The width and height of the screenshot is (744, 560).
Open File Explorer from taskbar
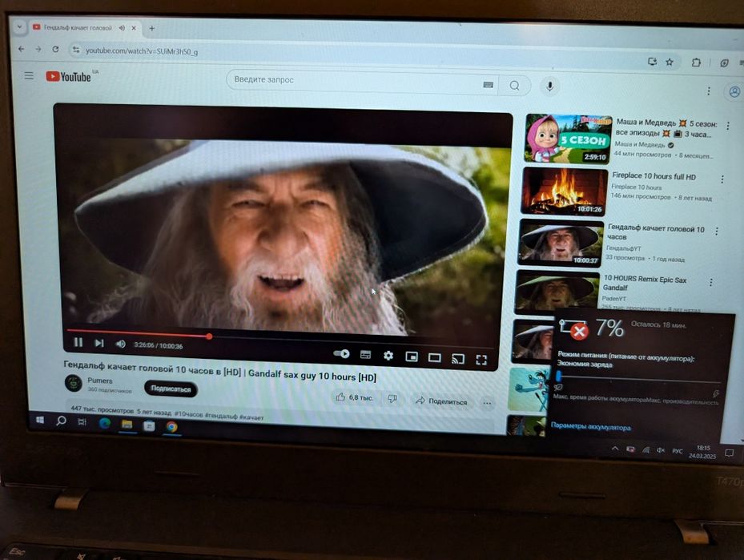127,425
